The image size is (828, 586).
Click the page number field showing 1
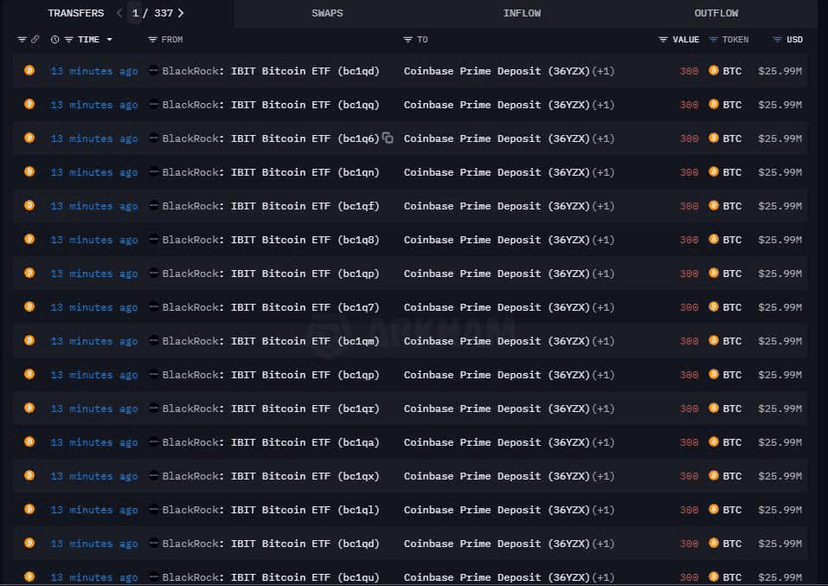point(135,13)
